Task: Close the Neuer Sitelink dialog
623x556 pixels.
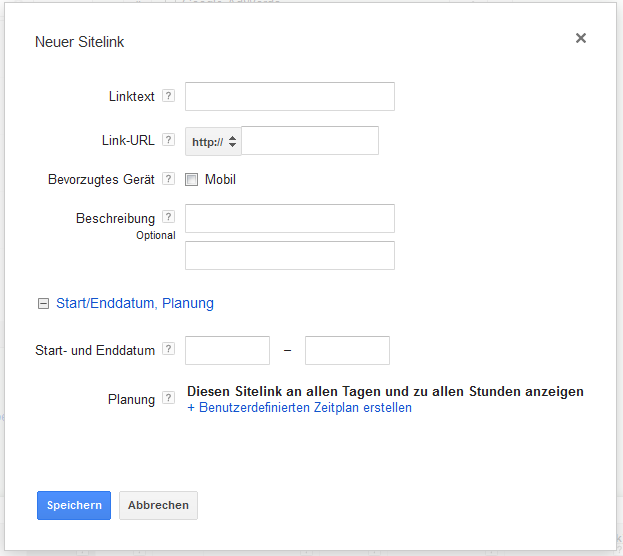Action: pos(581,39)
